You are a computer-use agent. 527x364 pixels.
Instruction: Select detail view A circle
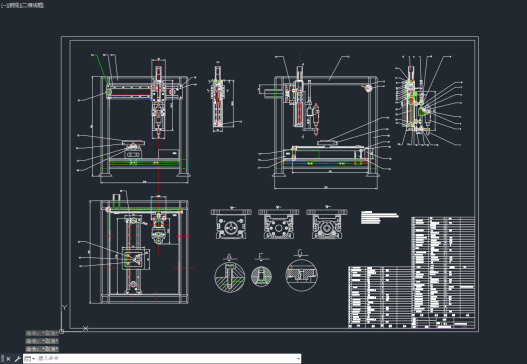230,277
